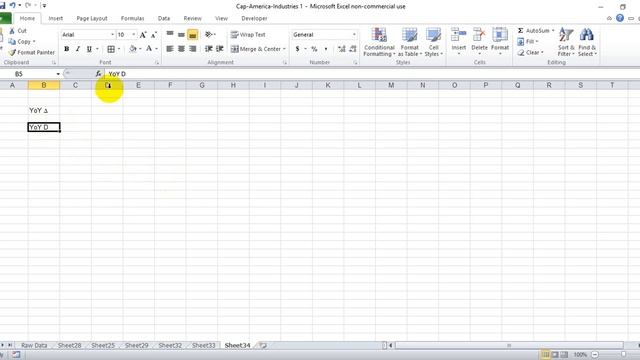Click the formula bar showing YoY D
The image size is (640, 360).
371,74
